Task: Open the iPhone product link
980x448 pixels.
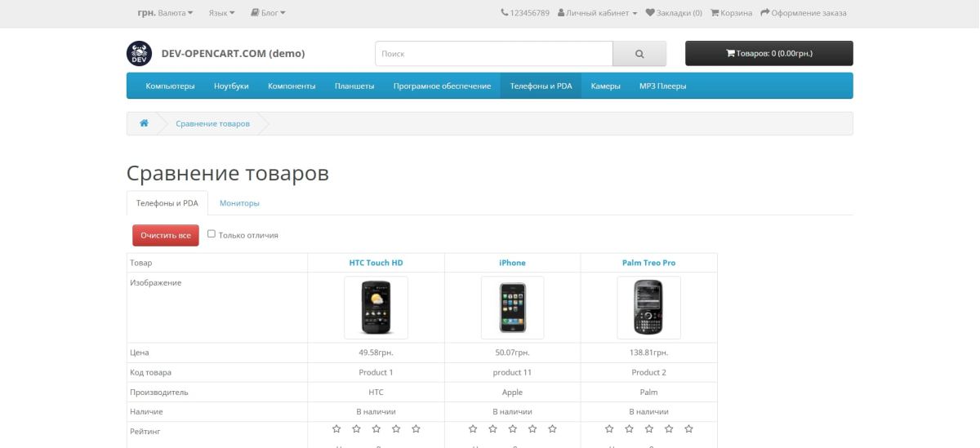Action: click(x=512, y=263)
